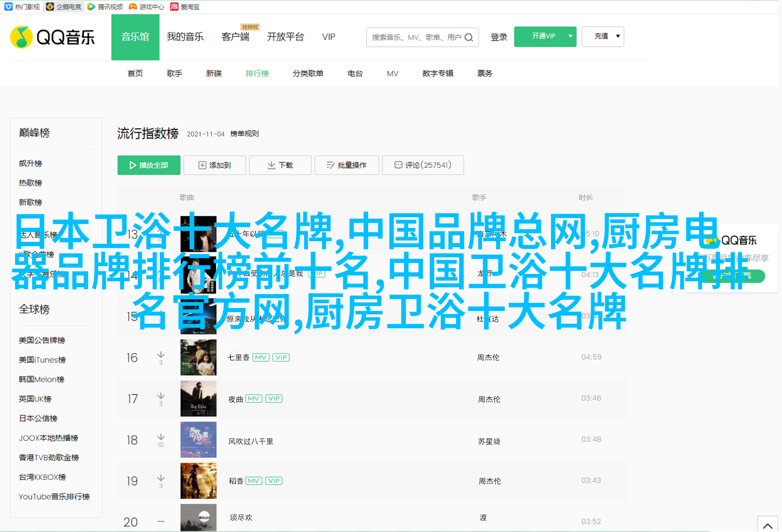Go to 电台 sub-navigation
Image resolution: width=782 pixels, height=532 pixels.
[x=355, y=73]
